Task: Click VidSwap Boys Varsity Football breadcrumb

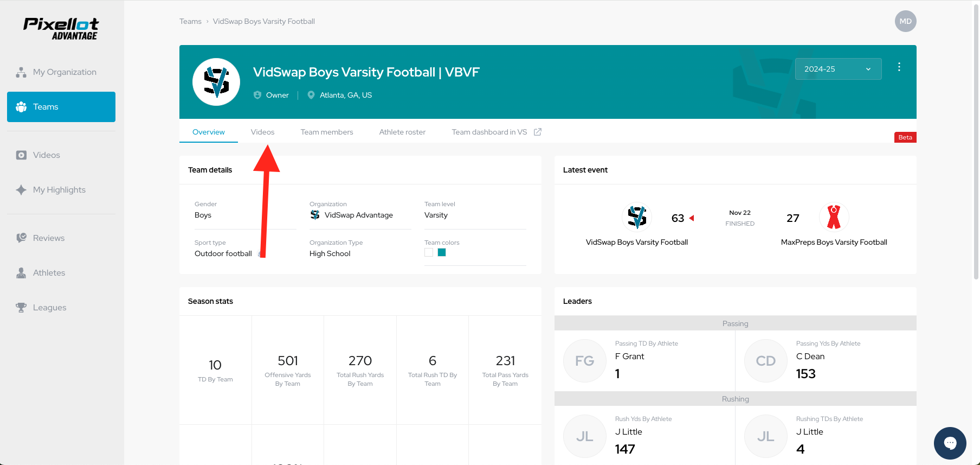Action: 264,21
